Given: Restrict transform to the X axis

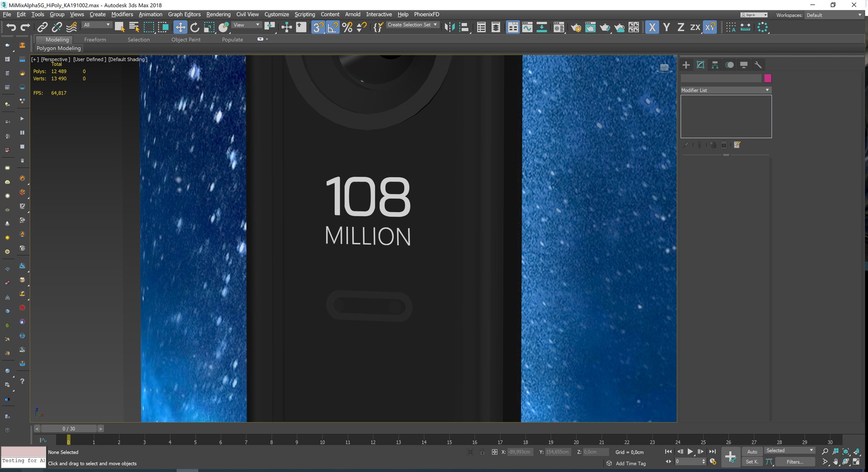Looking at the screenshot, I should point(652,28).
